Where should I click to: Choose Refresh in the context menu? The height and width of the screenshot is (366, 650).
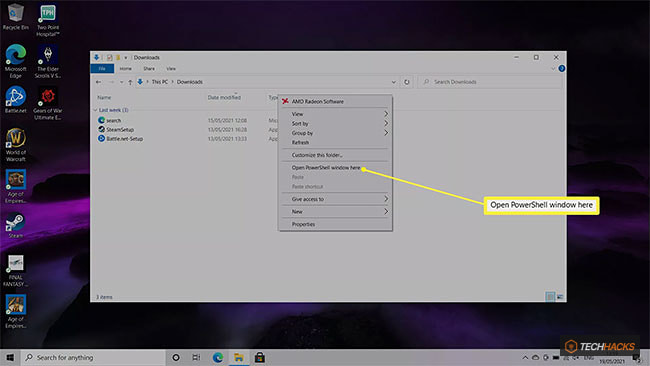point(335,143)
